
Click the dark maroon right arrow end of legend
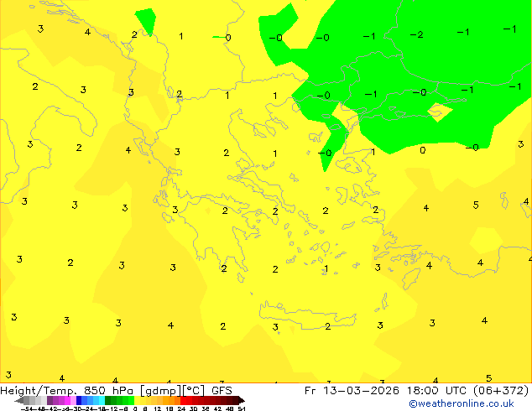242,400
